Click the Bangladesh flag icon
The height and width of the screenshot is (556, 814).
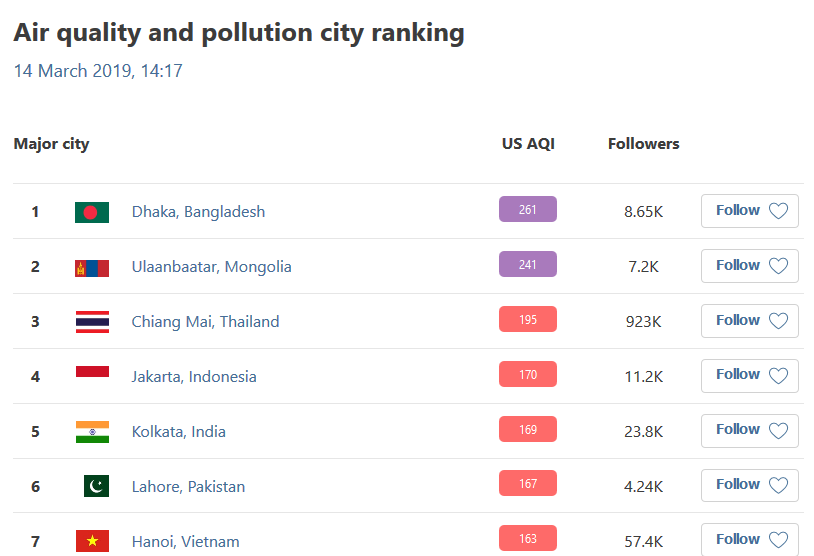[92, 212]
